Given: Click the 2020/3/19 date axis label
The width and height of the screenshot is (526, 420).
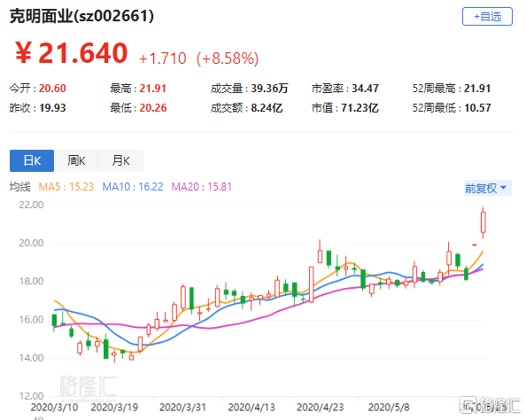Looking at the screenshot, I should click(x=114, y=408).
